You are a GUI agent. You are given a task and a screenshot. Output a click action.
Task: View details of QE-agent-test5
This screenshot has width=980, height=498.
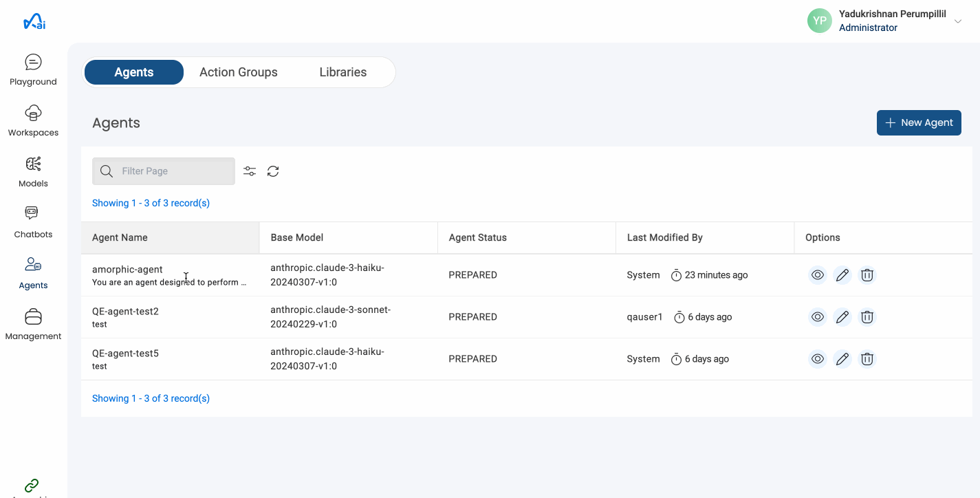pyautogui.click(x=818, y=359)
